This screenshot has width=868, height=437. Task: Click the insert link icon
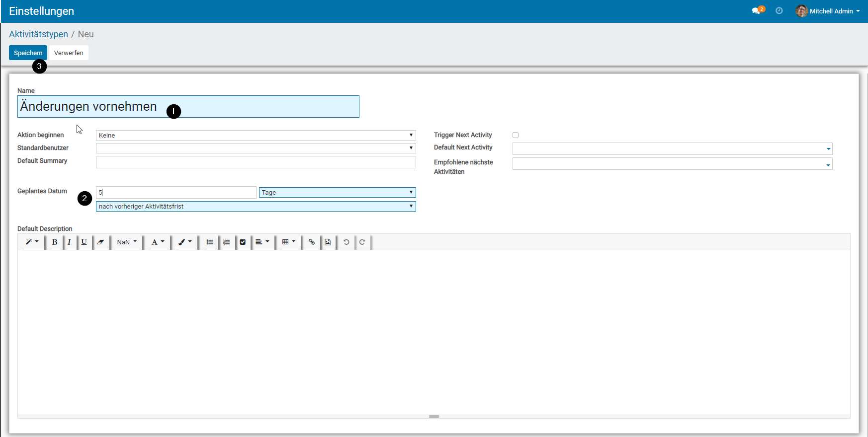(x=312, y=242)
